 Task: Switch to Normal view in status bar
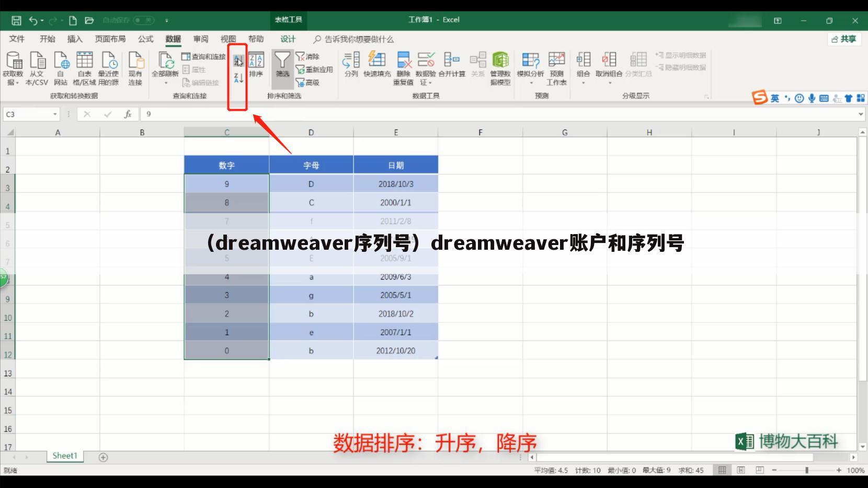(x=722, y=470)
